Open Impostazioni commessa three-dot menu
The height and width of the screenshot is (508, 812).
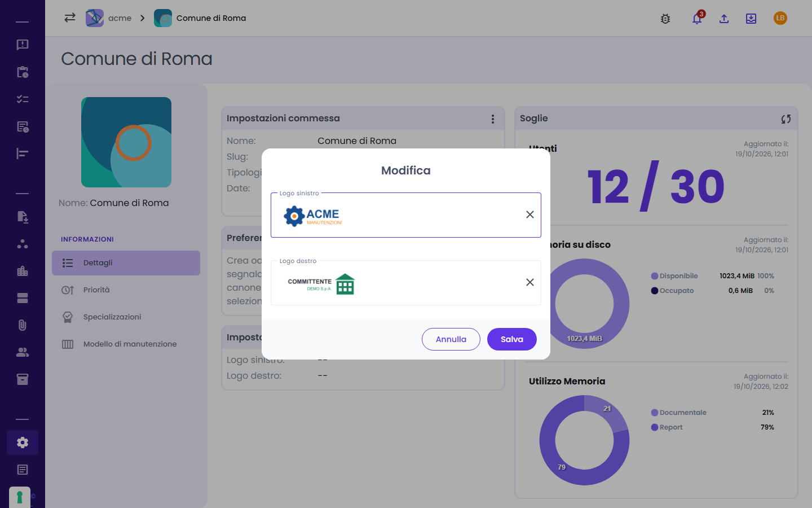(x=493, y=119)
